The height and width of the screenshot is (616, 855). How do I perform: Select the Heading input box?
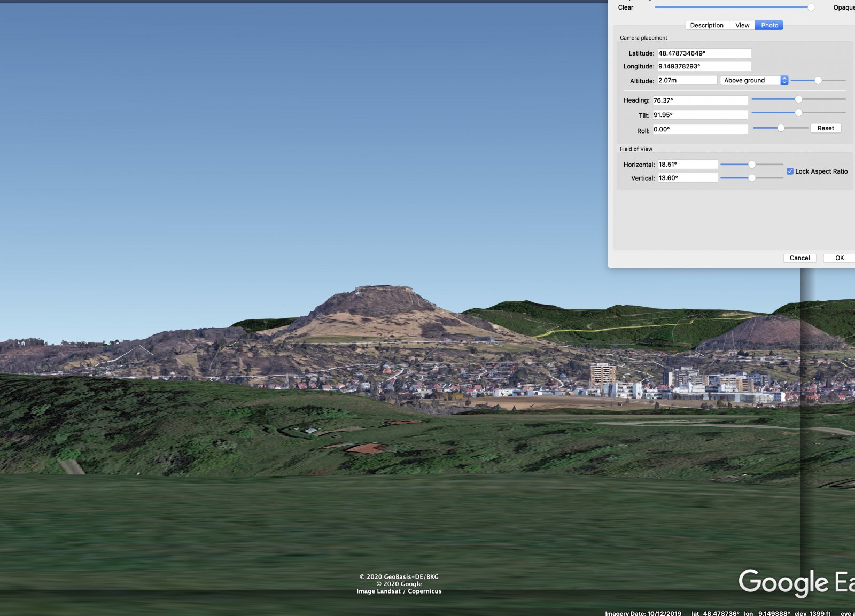point(699,100)
